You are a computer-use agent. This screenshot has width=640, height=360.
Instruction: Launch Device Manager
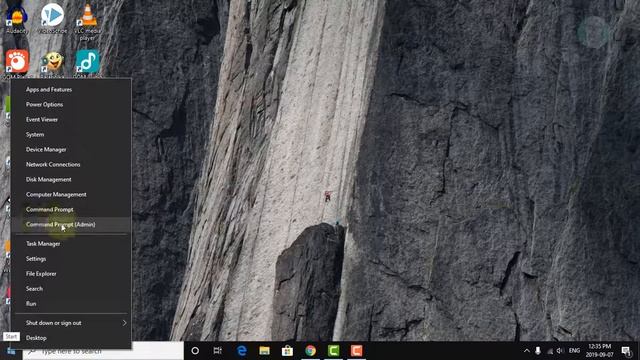click(x=71, y=149)
